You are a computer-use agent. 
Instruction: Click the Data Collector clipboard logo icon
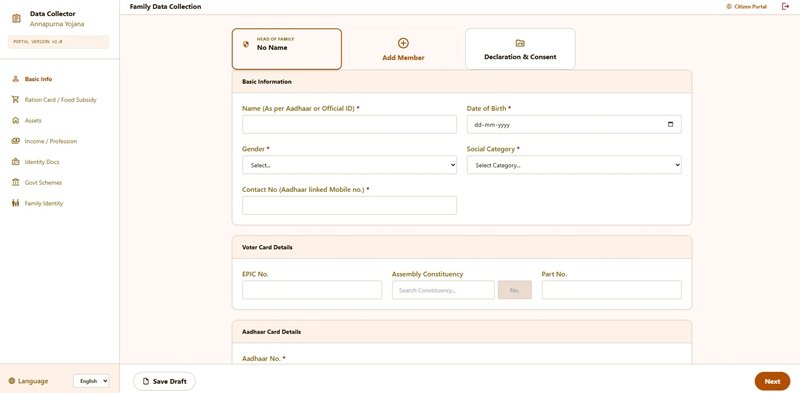(16, 18)
